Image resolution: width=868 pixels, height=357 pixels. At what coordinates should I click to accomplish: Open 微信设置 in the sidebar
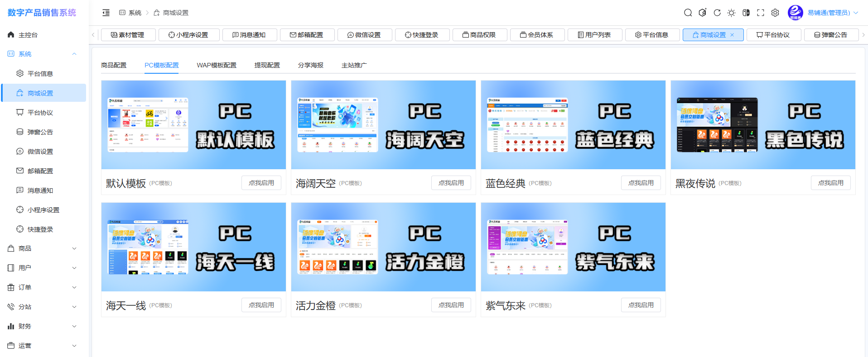[x=40, y=152]
